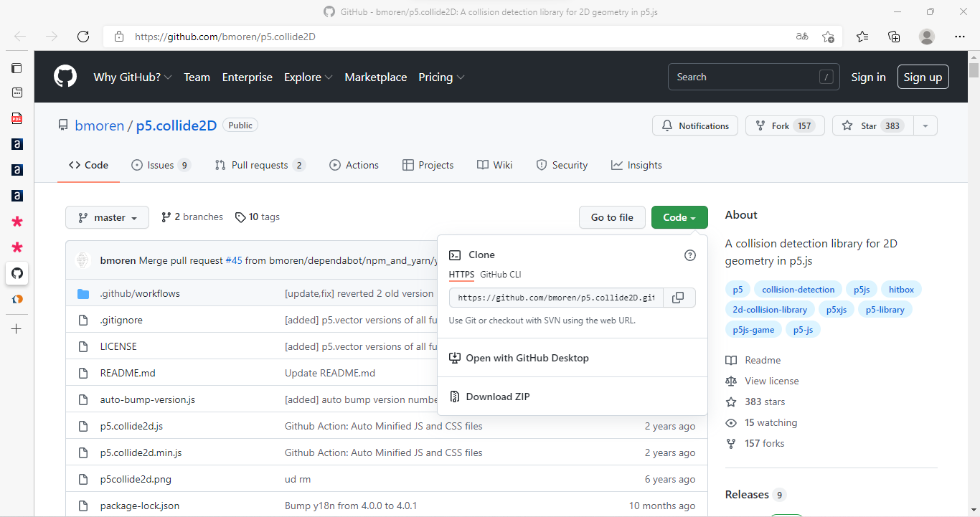Click Sign up button
Screen dimensions: 980x517
click(x=923, y=77)
